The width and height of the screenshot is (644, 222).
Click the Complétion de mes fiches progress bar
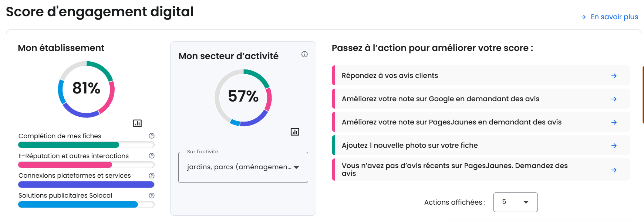(x=86, y=145)
